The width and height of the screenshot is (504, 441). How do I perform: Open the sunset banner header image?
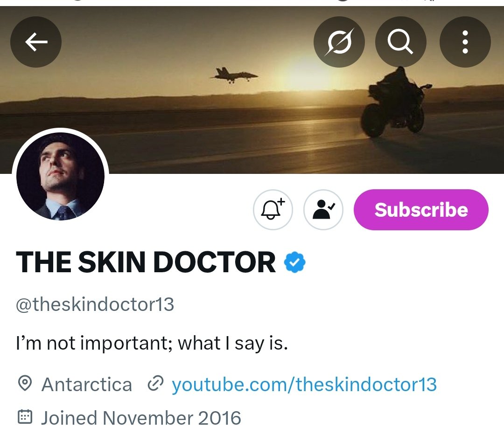252,90
